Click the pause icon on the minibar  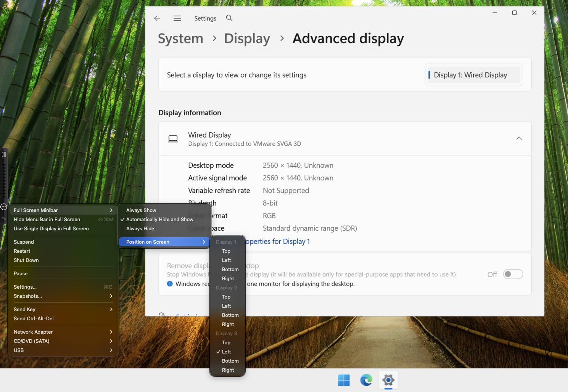[4, 154]
